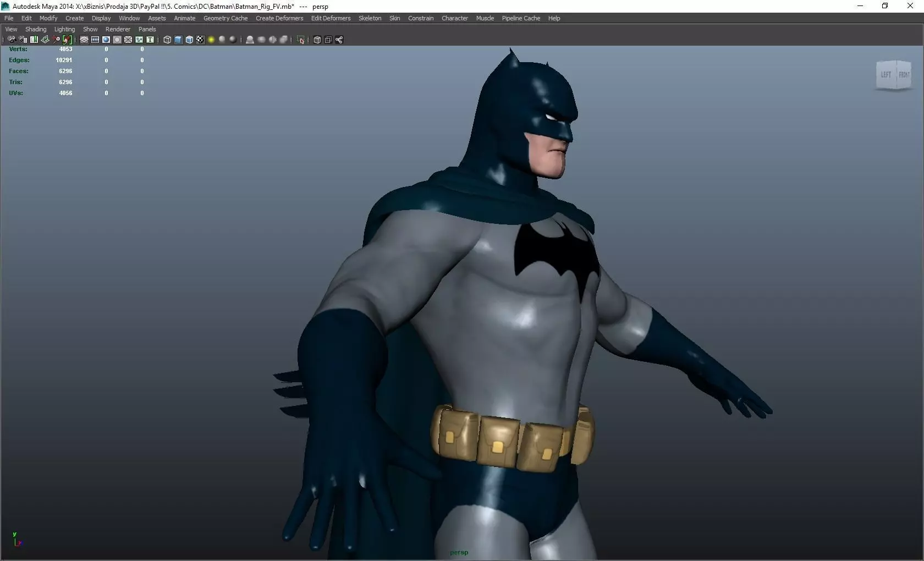Viewport: 924px width, 561px height.
Task: Open the Character menu
Action: coord(455,18)
